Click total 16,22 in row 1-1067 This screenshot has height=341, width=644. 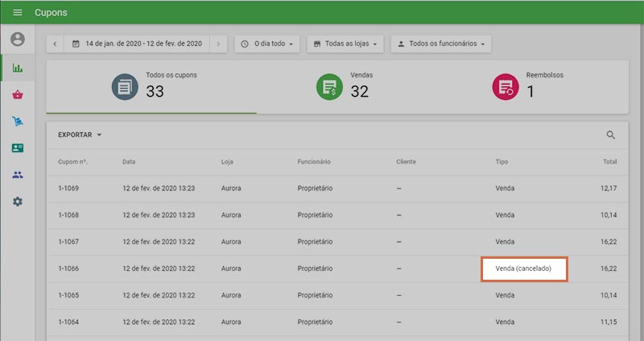coord(609,242)
